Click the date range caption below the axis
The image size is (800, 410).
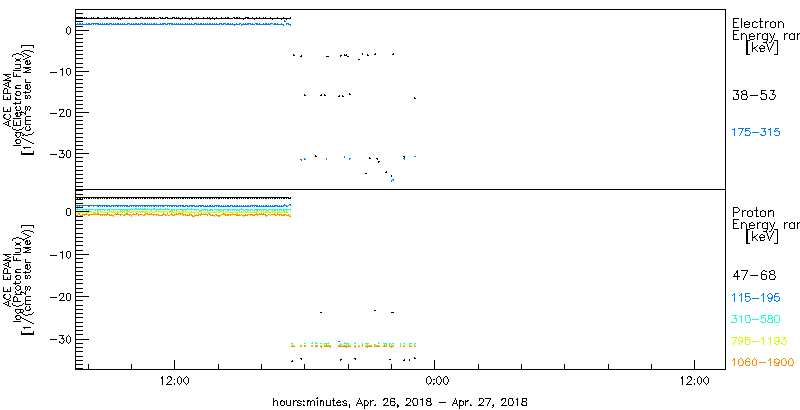pos(400,401)
